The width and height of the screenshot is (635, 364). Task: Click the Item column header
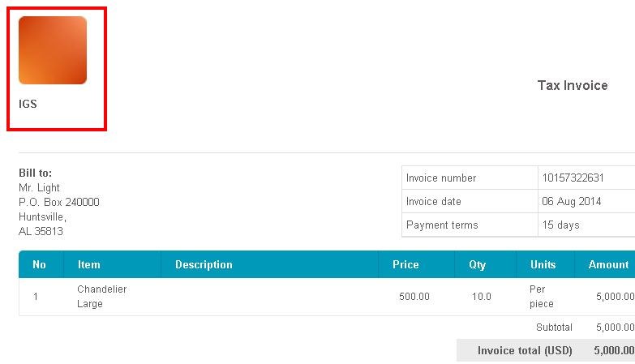pos(88,264)
